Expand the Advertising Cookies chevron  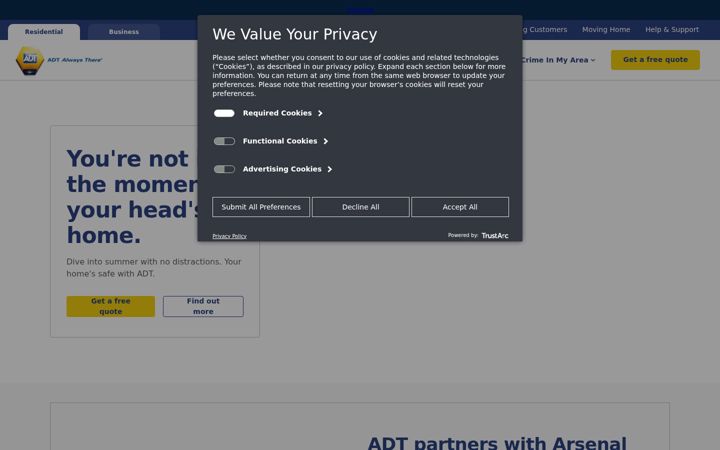point(330,169)
